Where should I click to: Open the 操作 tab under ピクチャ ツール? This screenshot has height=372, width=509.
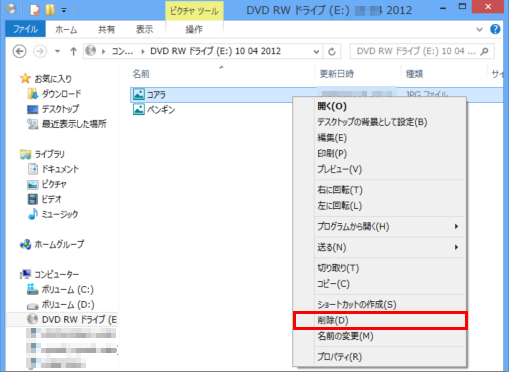194,30
